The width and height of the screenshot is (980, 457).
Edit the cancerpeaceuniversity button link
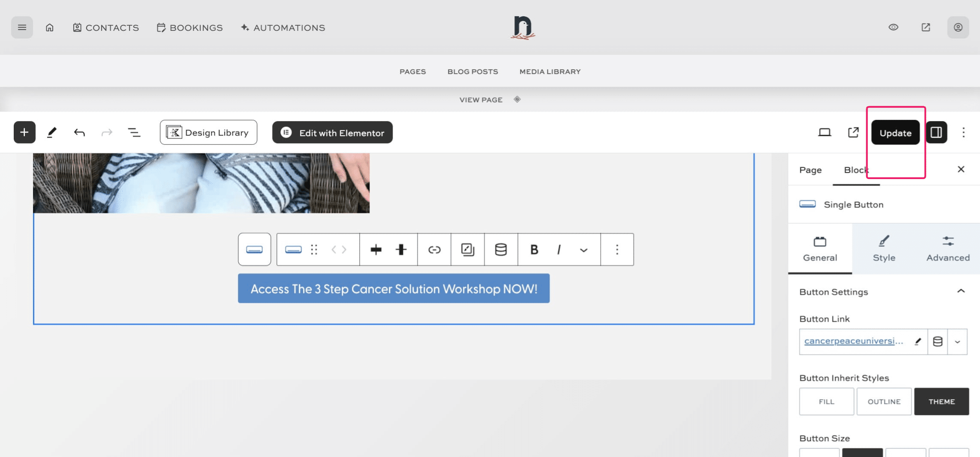coord(918,341)
